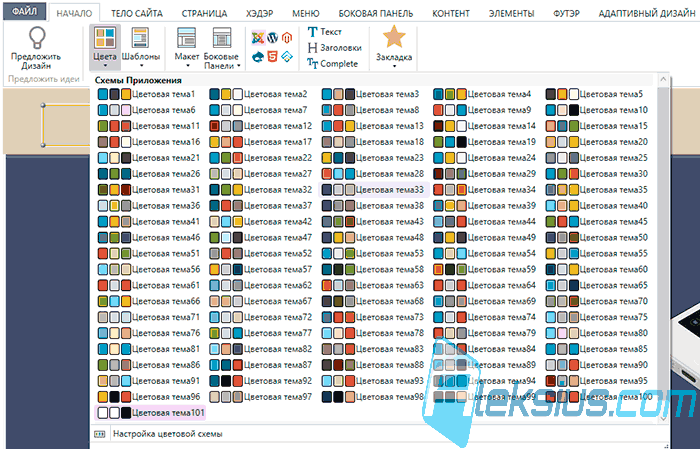The height and width of the screenshot is (449, 700).
Task: Switch to the АДАПТИВНЫЙ ДИЗАЙН tab
Action: (x=646, y=13)
